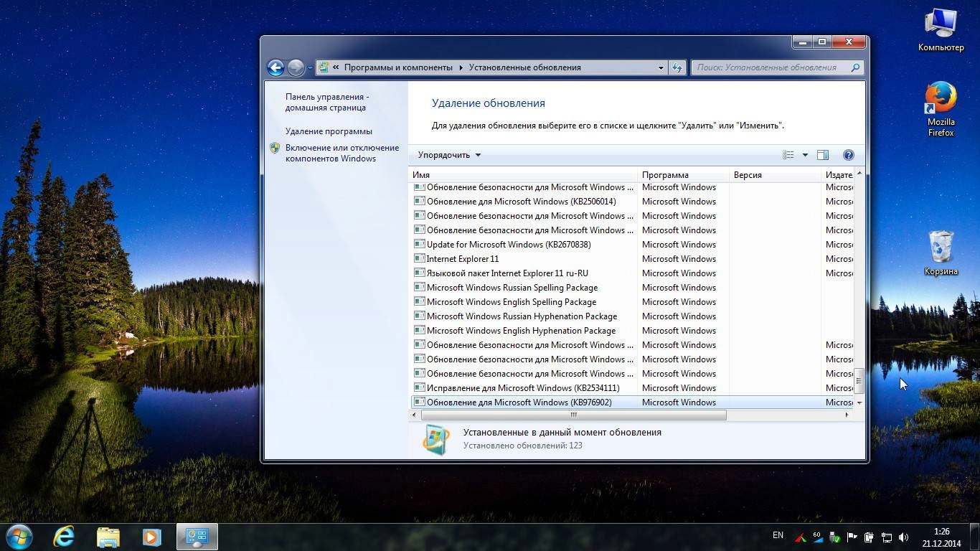Select Microsoft Windows English Spelling Package

click(x=512, y=302)
